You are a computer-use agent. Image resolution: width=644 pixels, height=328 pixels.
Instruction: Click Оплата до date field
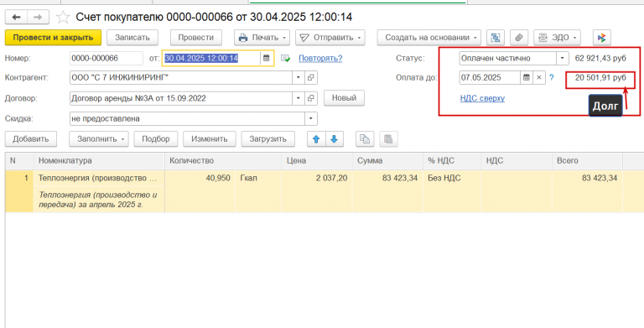490,78
